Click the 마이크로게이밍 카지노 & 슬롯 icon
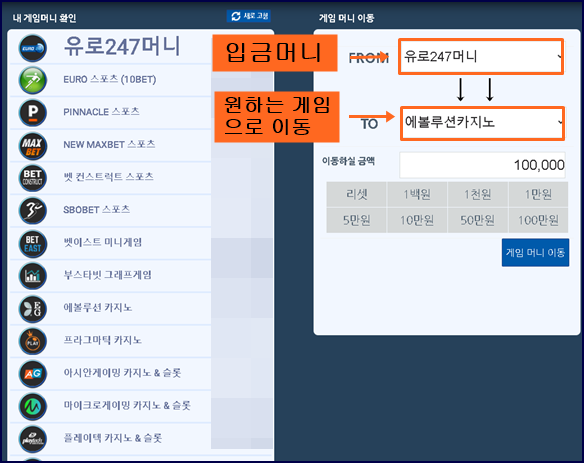Screen dimensions: 584x463 [33, 406]
